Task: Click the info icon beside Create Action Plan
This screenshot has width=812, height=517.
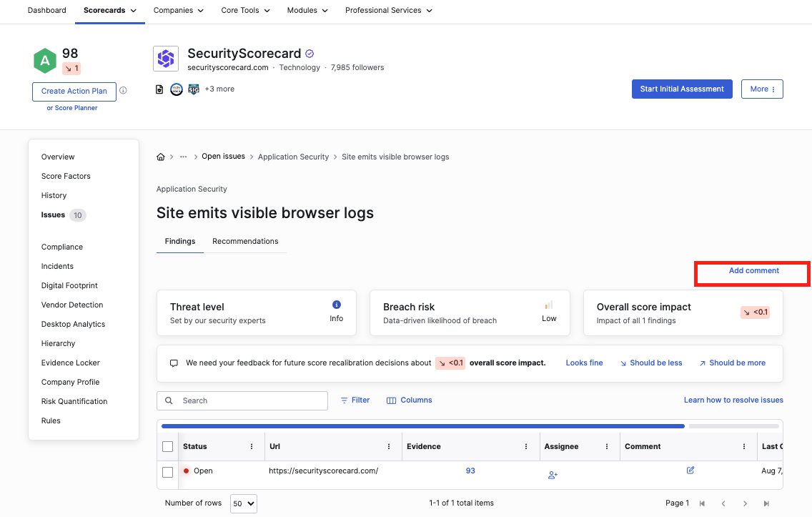Action: point(123,91)
